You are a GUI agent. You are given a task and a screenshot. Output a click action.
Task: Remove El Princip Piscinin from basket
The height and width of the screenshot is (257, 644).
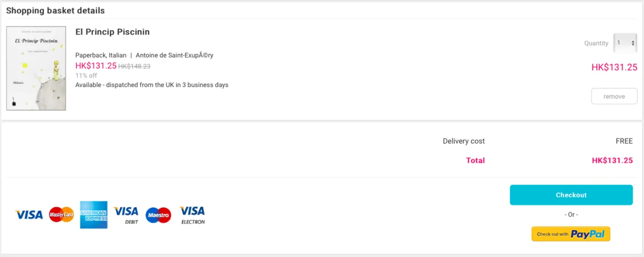click(614, 96)
